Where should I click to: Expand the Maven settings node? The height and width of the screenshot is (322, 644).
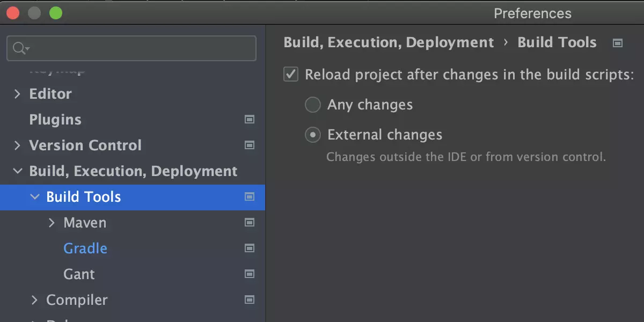point(52,222)
